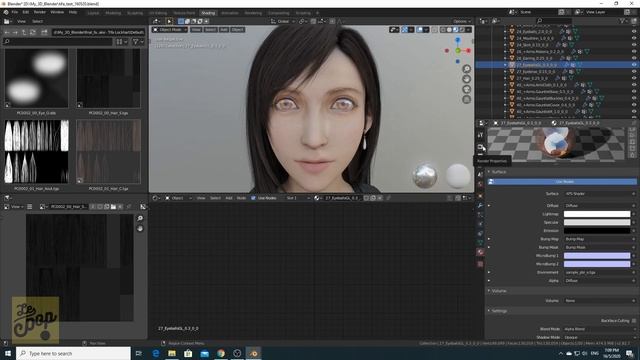Click the viewport pan hand icon

pos(467,79)
